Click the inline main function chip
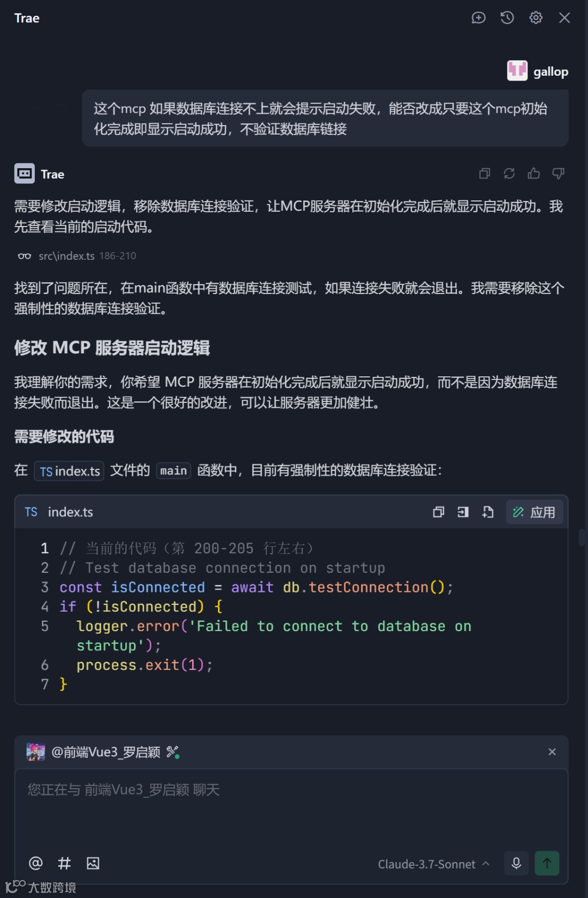 coord(173,471)
